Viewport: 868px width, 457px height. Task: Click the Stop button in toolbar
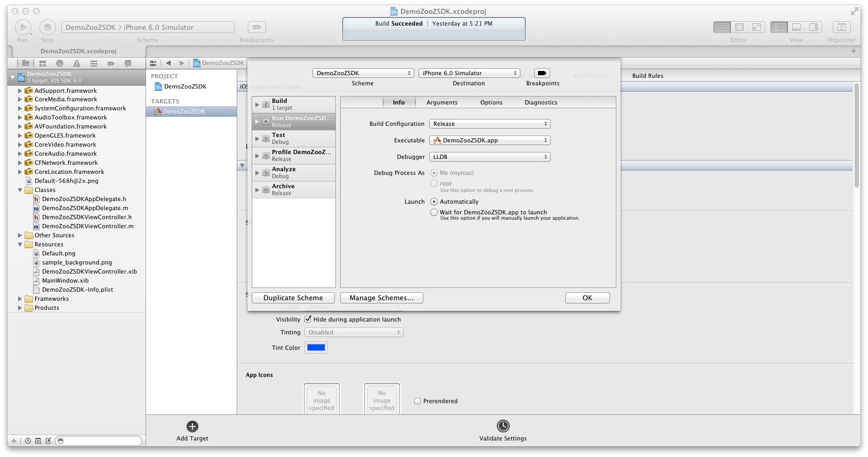tap(47, 27)
